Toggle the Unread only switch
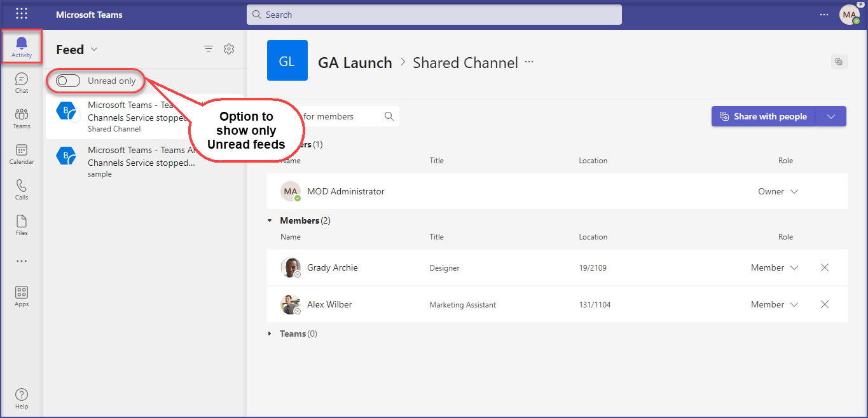The height and width of the screenshot is (418, 868). tap(68, 81)
